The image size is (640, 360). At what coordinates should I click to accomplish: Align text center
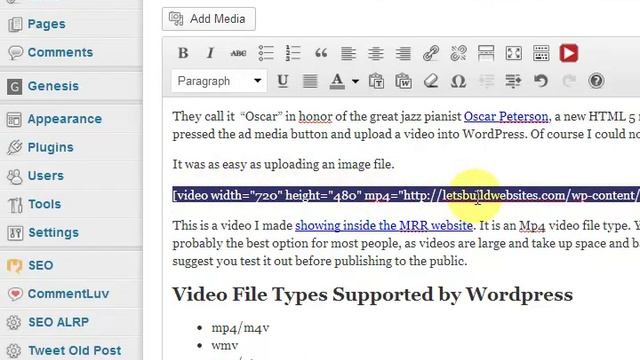click(376, 53)
